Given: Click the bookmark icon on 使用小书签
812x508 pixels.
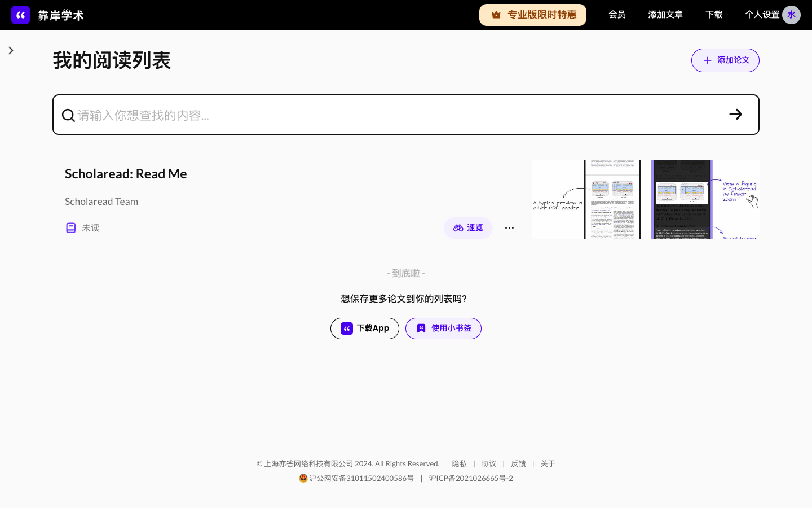Looking at the screenshot, I should (x=421, y=328).
